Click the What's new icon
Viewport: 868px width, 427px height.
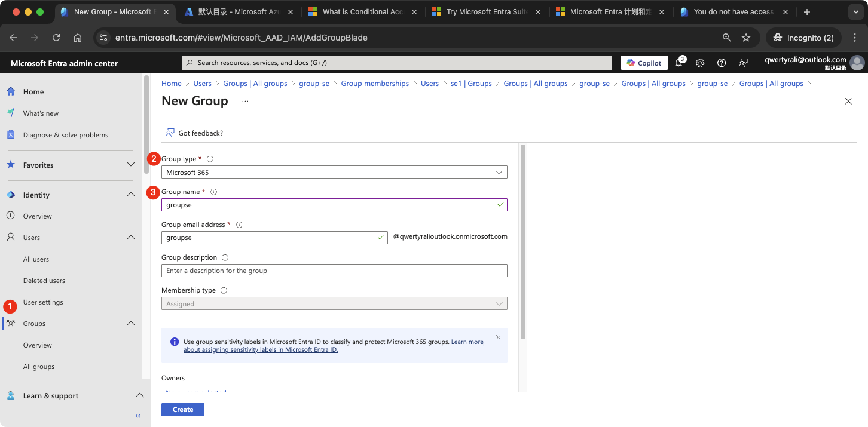point(11,113)
